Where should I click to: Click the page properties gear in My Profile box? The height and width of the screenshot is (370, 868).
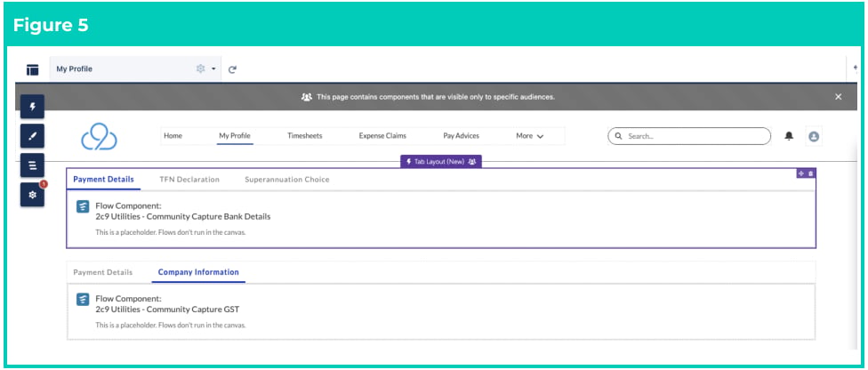pyautogui.click(x=200, y=69)
